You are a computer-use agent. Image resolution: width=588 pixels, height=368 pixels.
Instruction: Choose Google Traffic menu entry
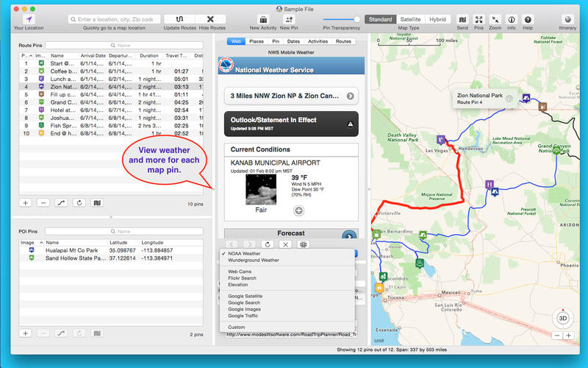pos(287,316)
